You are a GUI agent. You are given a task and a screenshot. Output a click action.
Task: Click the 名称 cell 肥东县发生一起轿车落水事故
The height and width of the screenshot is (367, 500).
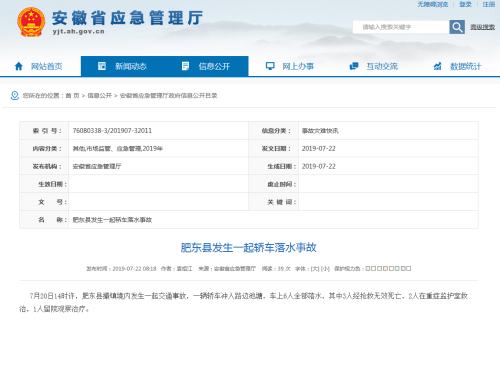click(x=112, y=220)
